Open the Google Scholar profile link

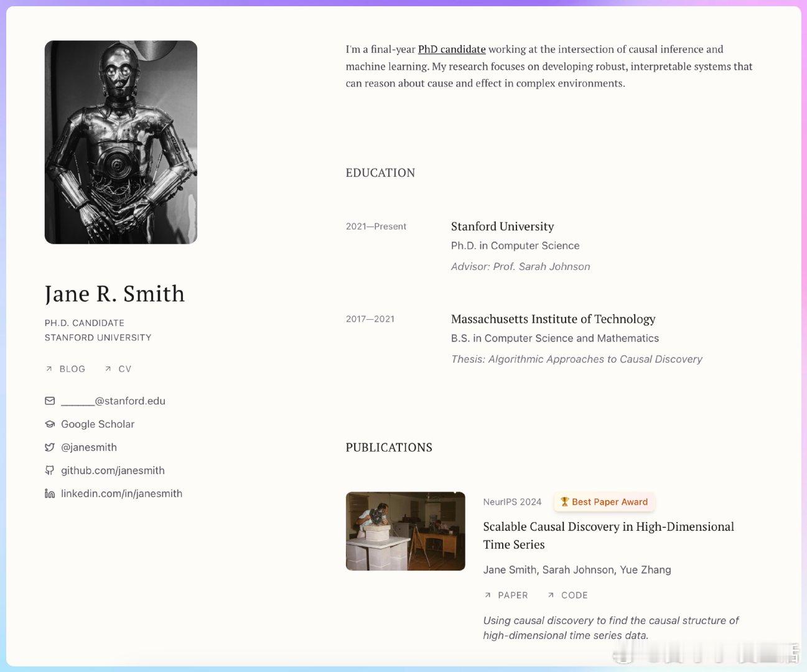(98, 424)
